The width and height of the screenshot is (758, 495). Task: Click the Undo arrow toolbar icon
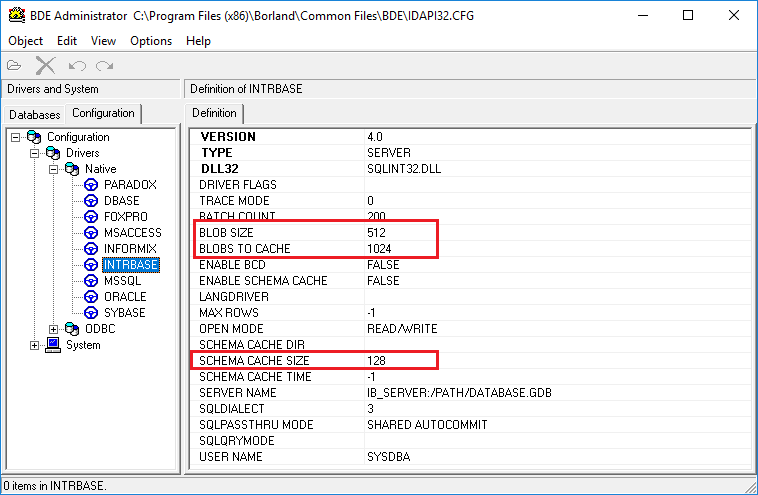click(77, 65)
